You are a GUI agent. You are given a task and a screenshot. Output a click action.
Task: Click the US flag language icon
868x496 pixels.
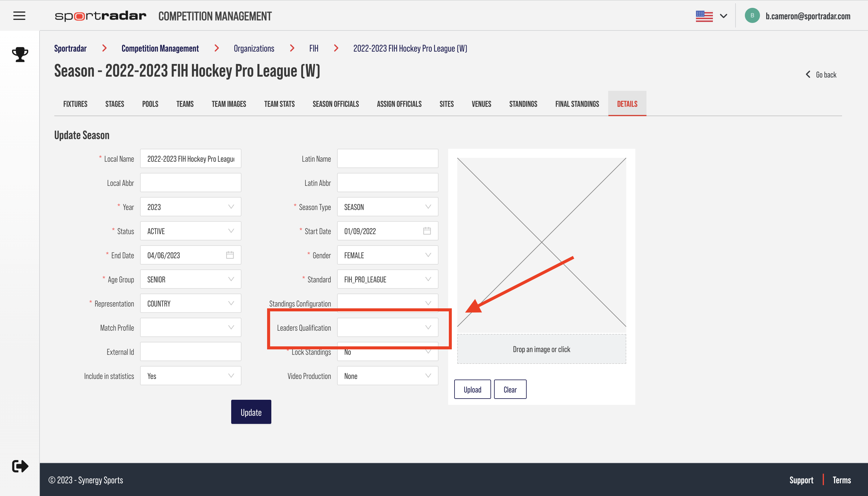click(x=704, y=16)
